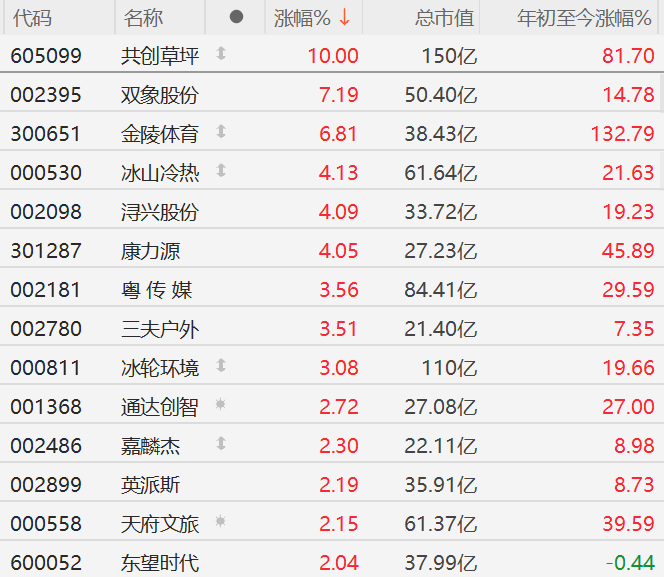Click market cap 61.64亿
The height and width of the screenshot is (577, 664).
click(x=441, y=173)
